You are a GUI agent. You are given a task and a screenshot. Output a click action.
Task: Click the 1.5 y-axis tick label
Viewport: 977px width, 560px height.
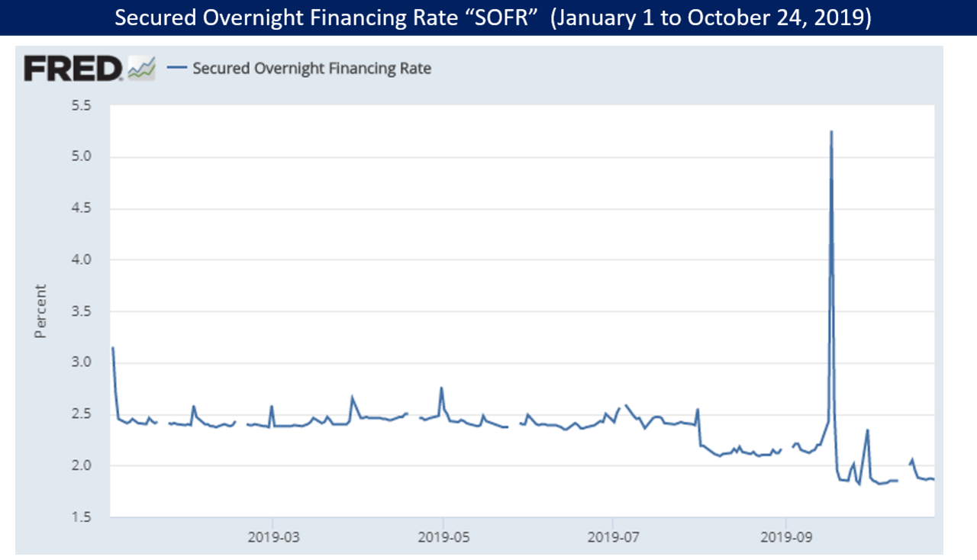81,517
